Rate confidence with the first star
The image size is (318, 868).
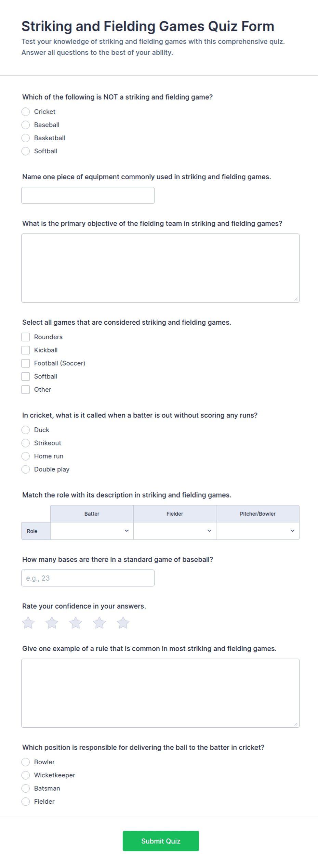click(x=28, y=623)
